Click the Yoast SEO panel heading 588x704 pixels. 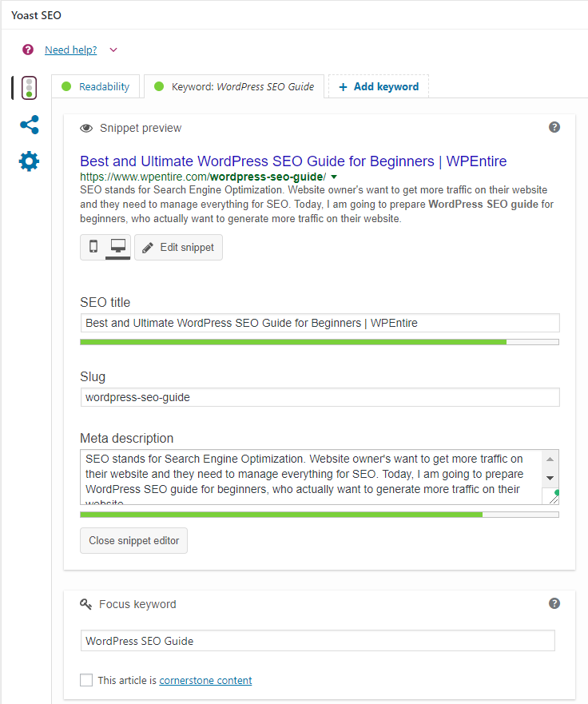coord(37,15)
